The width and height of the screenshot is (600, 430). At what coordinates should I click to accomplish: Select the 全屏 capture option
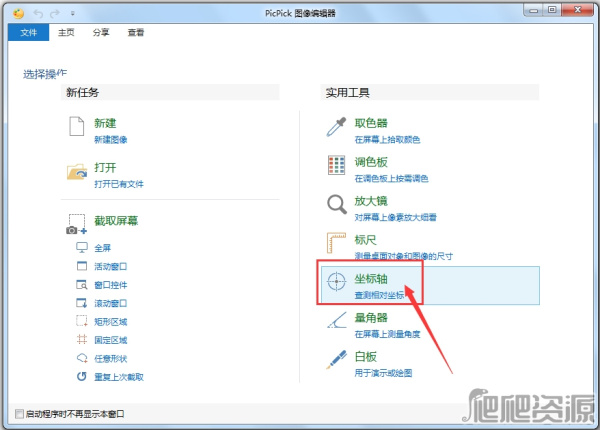103,248
